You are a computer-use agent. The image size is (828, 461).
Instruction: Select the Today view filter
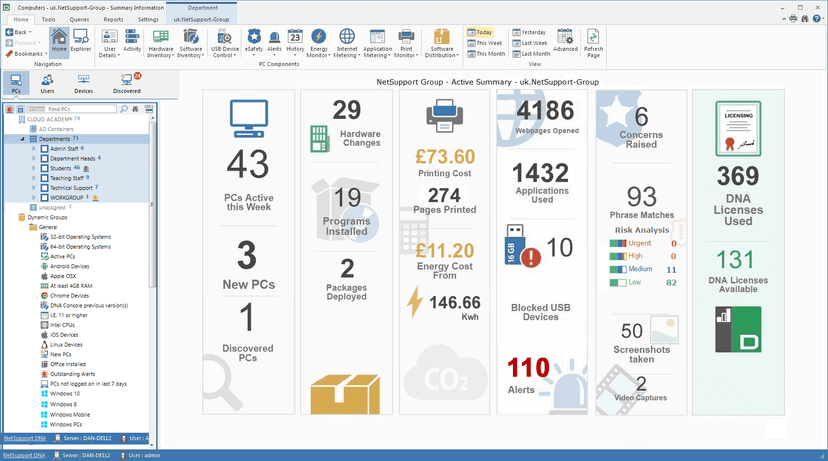[479, 32]
